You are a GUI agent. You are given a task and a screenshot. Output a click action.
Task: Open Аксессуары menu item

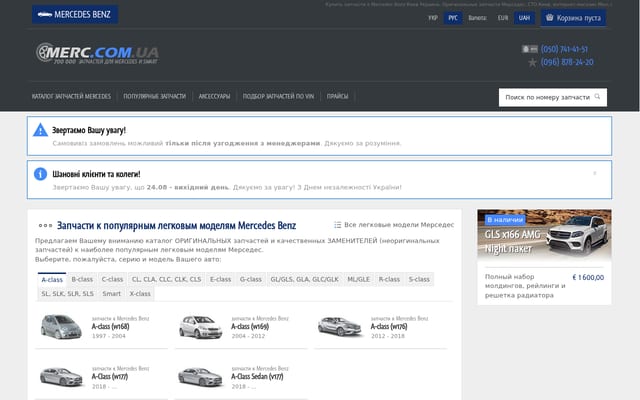(x=214, y=96)
